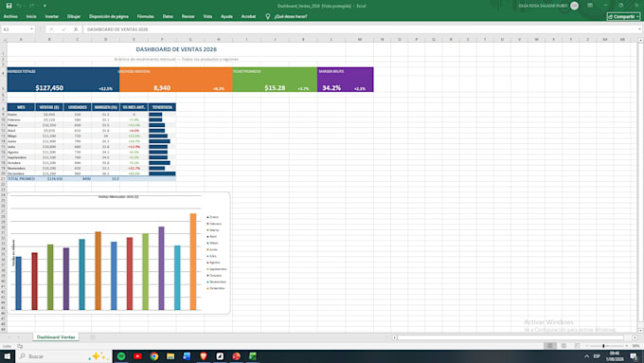Open the Fórmulas ribbon tab
644x363 pixels.
(146, 16)
